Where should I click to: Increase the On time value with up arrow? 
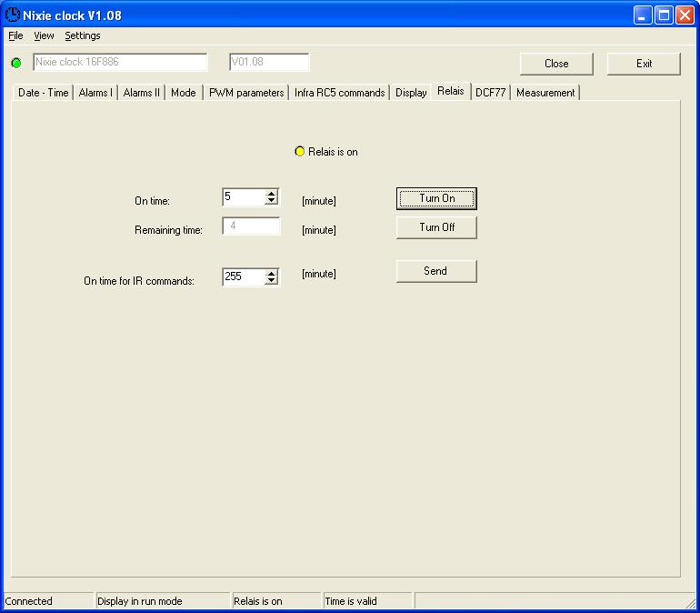point(272,193)
